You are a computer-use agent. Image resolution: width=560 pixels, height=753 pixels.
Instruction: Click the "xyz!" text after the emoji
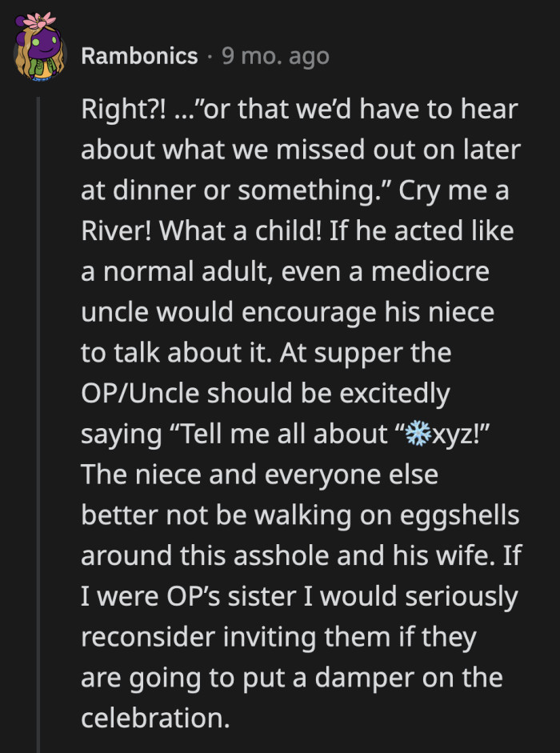click(458, 435)
